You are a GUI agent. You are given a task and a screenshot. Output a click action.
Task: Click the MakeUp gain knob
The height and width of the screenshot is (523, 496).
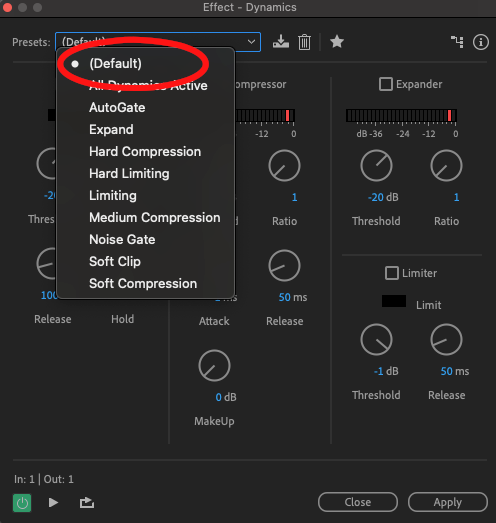(x=214, y=366)
